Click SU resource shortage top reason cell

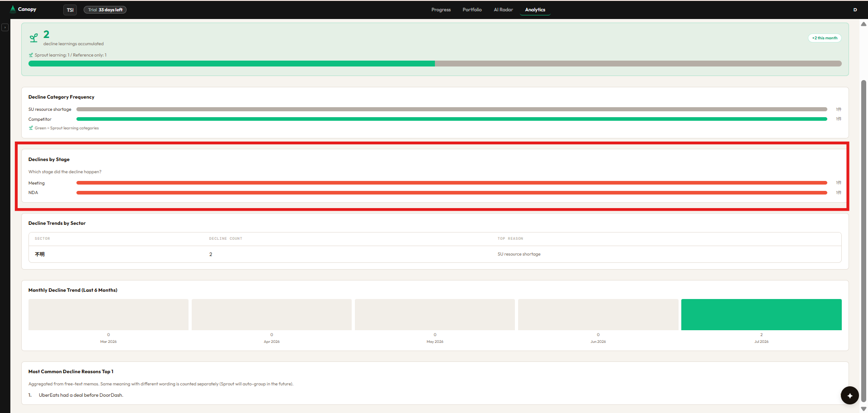519,254
